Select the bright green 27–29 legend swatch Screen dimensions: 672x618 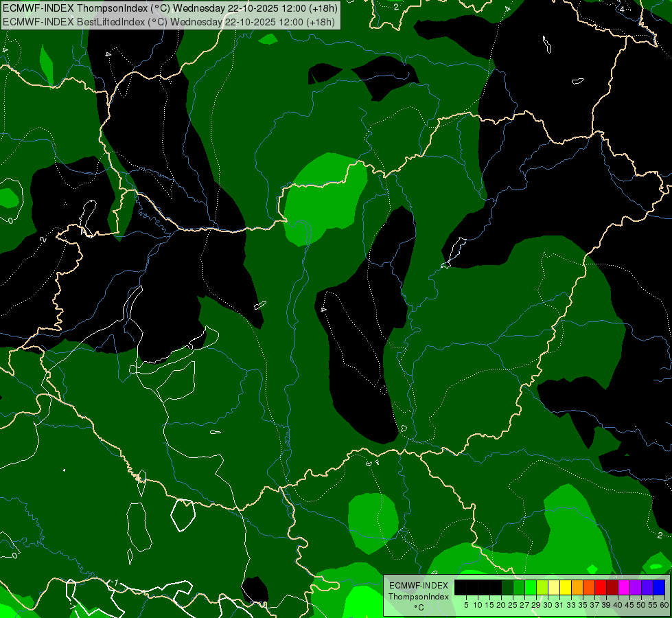[x=531, y=587]
